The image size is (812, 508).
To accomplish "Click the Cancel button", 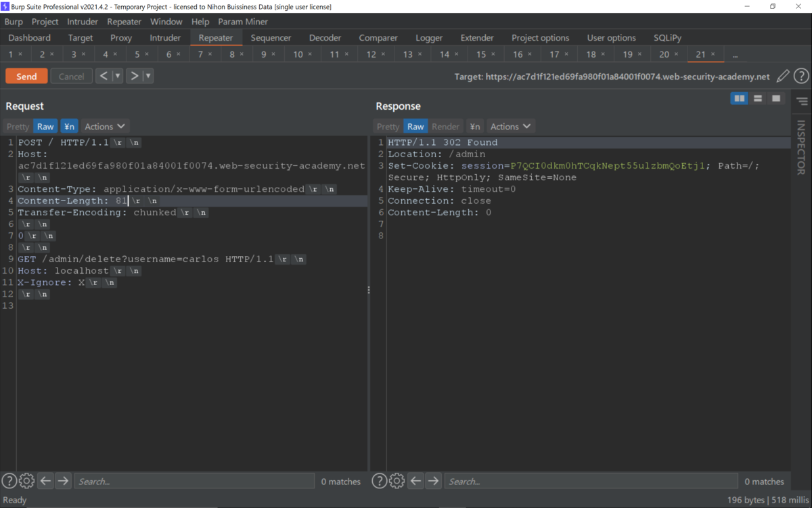I will tap(71, 77).
